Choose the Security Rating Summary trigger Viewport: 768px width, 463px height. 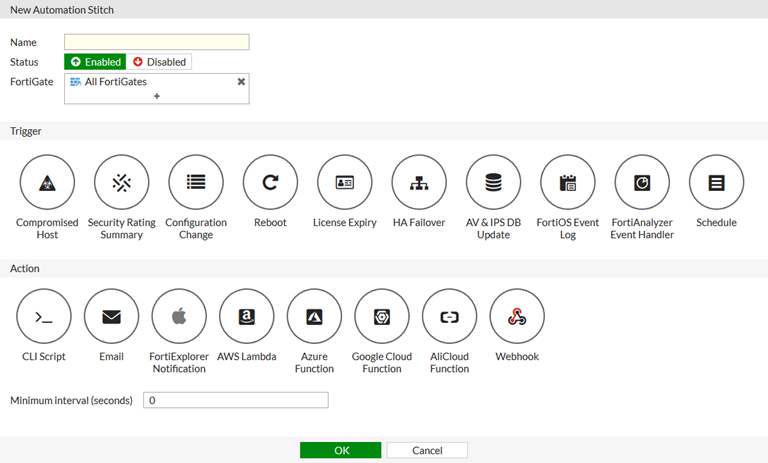[121, 182]
